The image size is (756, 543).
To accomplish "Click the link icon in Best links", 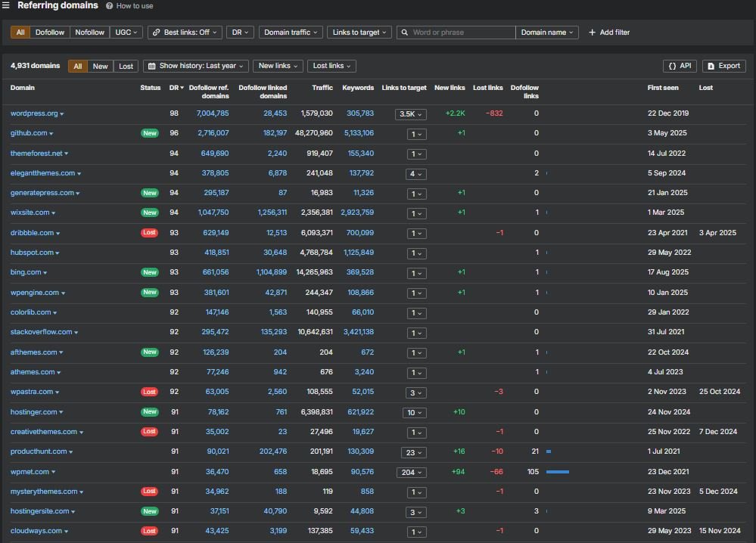I will click(156, 33).
